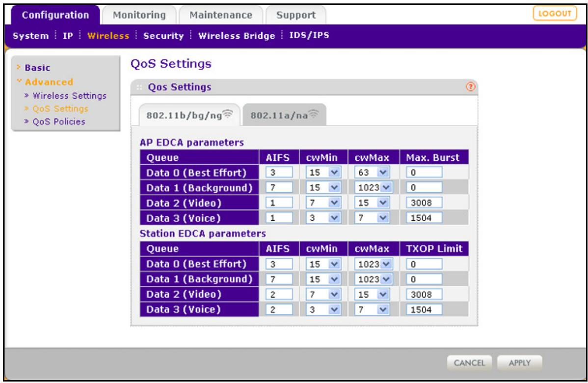The image size is (588, 383).
Task: Select the System submenu
Action: pyautogui.click(x=31, y=36)
